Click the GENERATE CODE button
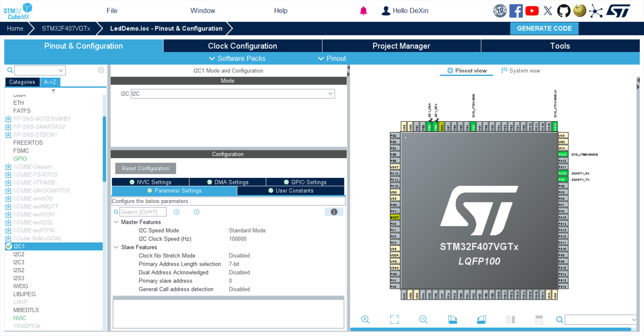This screenshot has height=336, width=644. [x=544, y=29]
